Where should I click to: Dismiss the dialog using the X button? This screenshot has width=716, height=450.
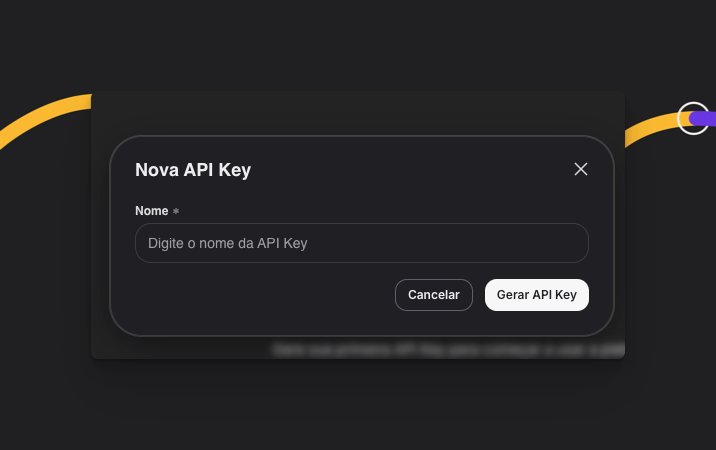[x=581, y=169]
